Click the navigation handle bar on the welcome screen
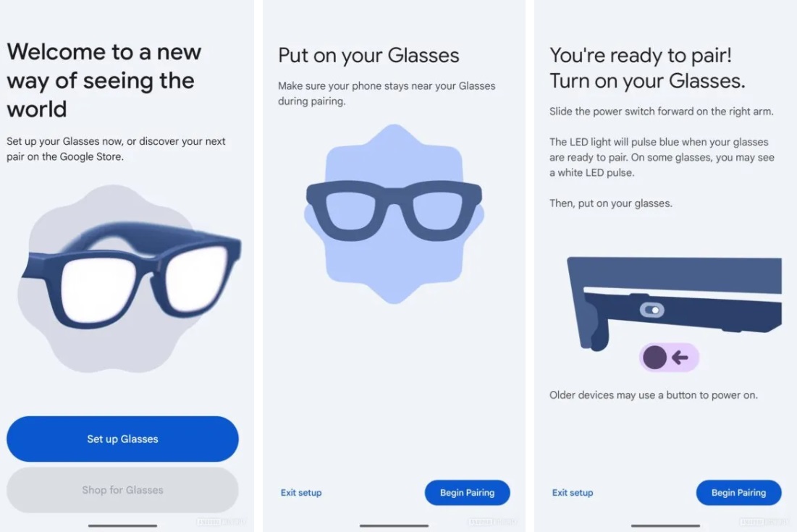 (122, 525)
